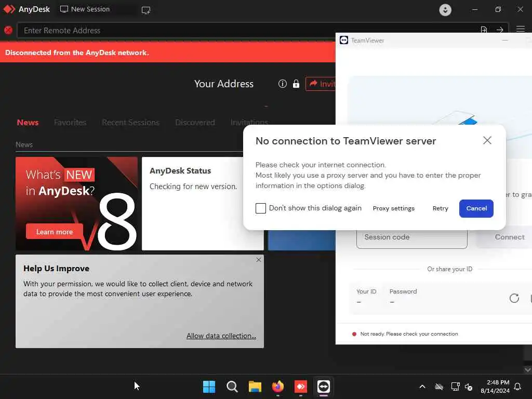Click the muted volume tray icon
The height and width of the screenshot is (399, 532).
pos(469,387)
